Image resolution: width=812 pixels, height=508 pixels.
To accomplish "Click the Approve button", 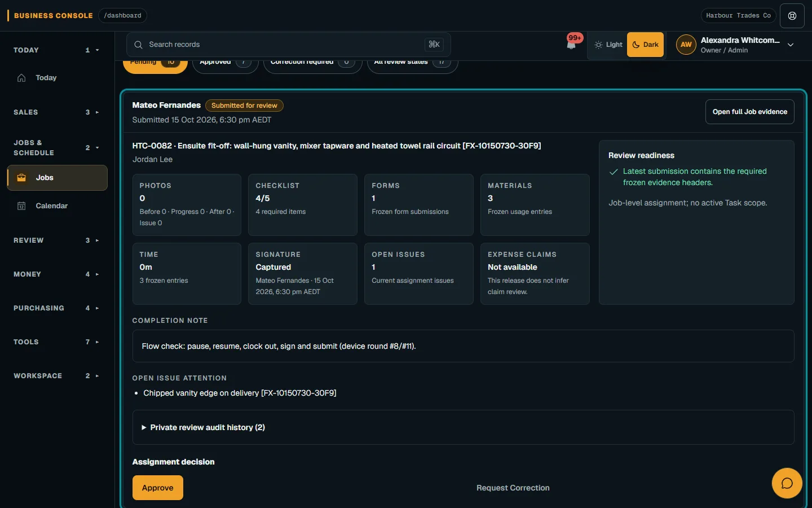I will [x=158, y=488].
